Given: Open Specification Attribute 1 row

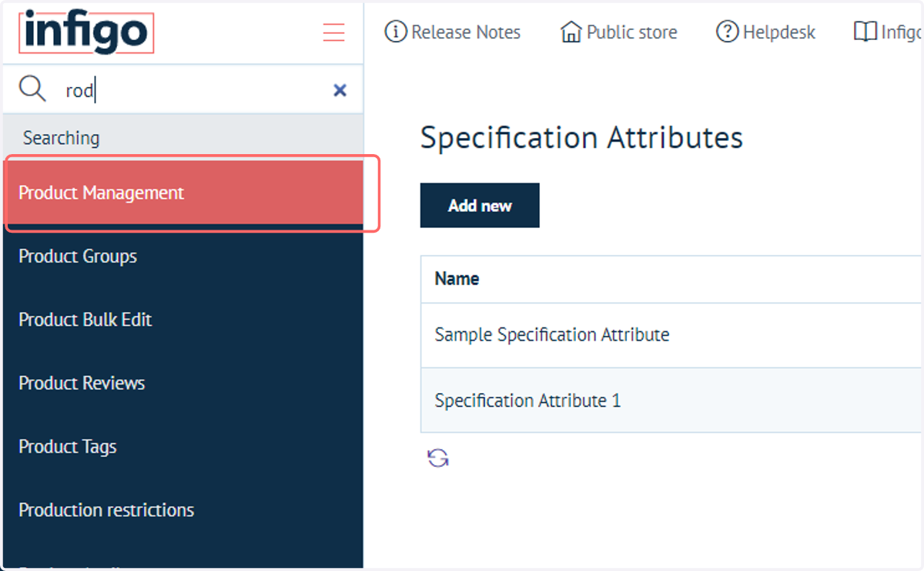Looking at the screenshot, I should point(671,401).
